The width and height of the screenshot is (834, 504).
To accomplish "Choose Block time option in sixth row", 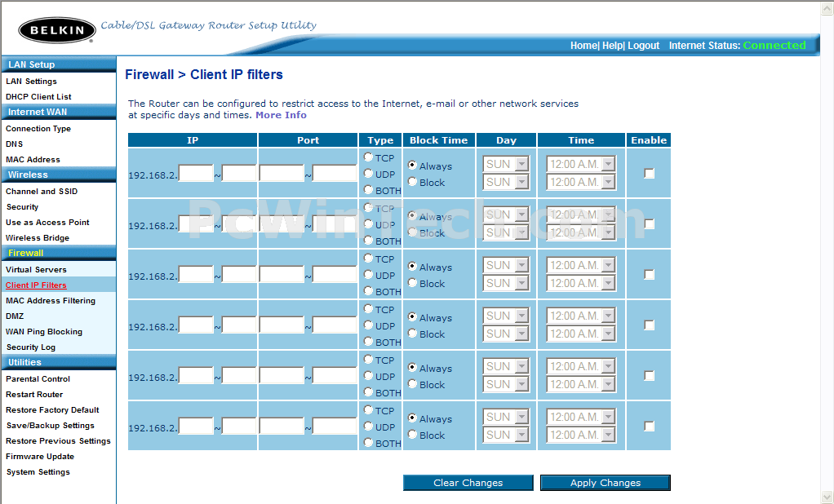I will point(412,434).
